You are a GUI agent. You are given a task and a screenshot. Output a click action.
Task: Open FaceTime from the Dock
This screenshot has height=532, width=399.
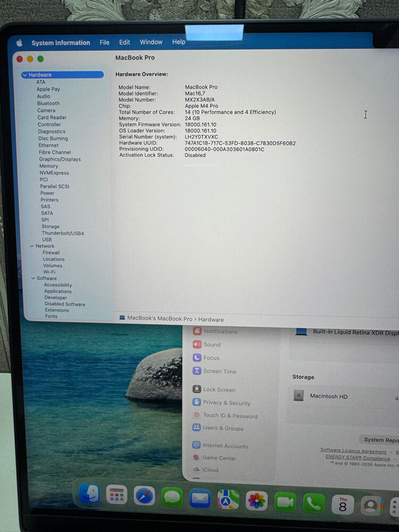285,502
